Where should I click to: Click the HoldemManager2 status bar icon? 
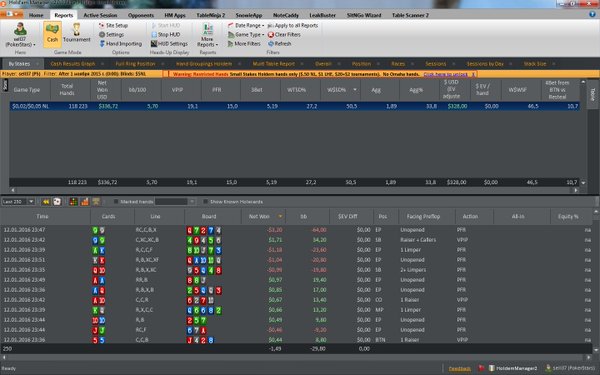491,368
